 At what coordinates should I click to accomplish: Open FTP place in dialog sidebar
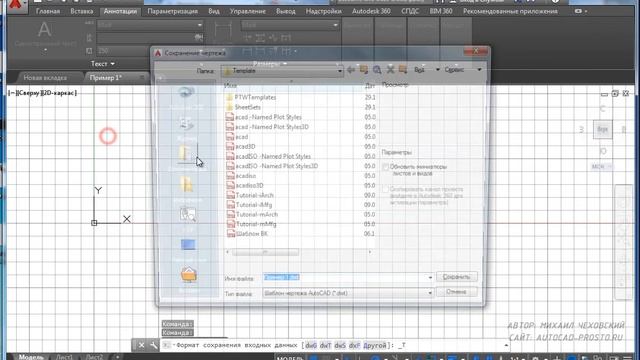click(188, 218)
